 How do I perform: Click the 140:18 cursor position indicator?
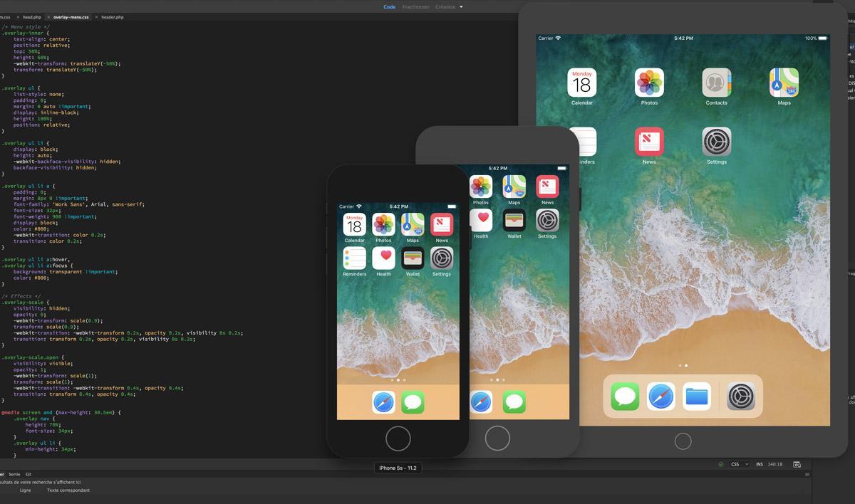(775, 464)
